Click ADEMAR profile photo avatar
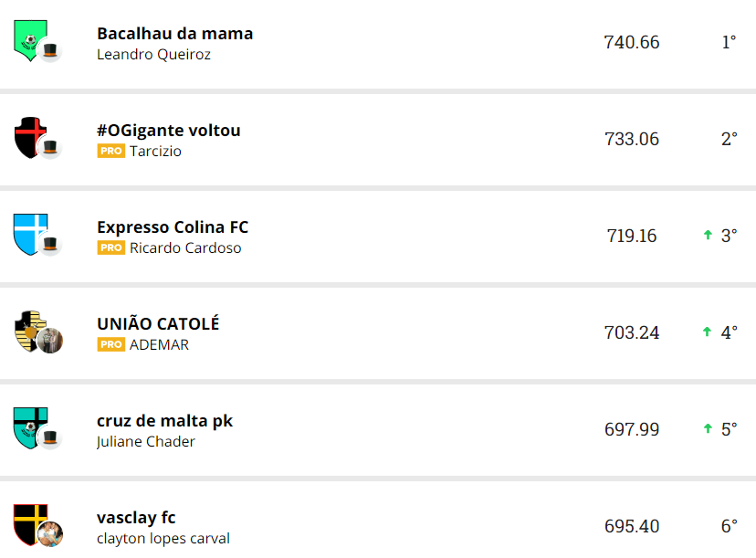Image resolution: width=756 pixels, height=558 pixels. (x=50, y=341)
